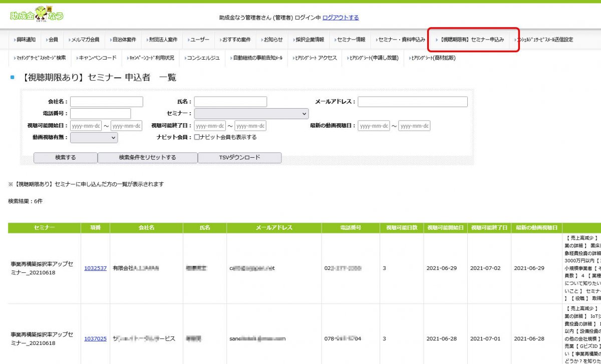Image resolution: width=601 pixels, height=364 pixels.
Task: Focus the 電話番号 input field
Action: pos(100,114)
